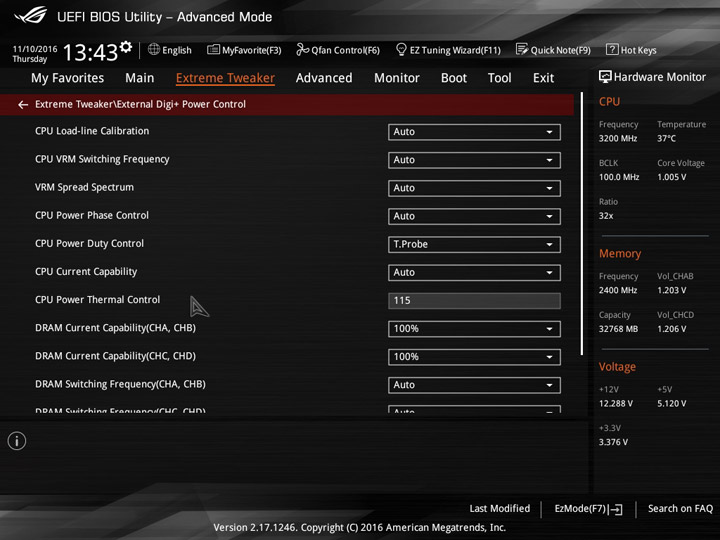Open the Tool tab
This screenshot has height=540, width=720.
[x=500, y=78]
